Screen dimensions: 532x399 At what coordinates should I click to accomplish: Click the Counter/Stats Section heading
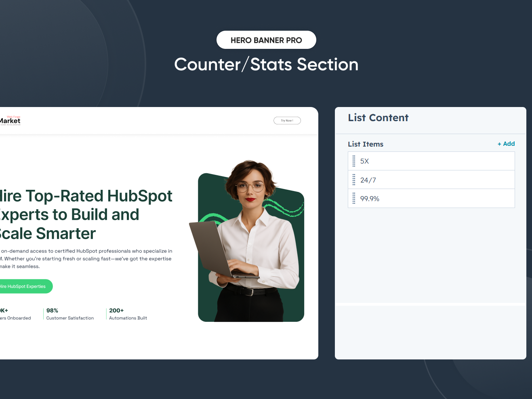266,65
